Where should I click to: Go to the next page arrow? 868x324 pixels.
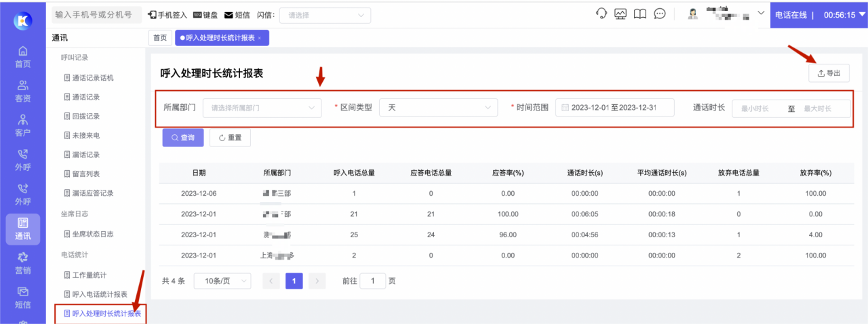click(x=317, y=281)
